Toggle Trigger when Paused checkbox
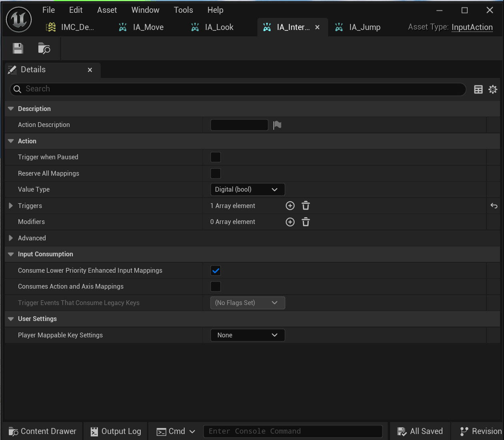The width and height of the screenshot is (504, 440). coord(215,157)
